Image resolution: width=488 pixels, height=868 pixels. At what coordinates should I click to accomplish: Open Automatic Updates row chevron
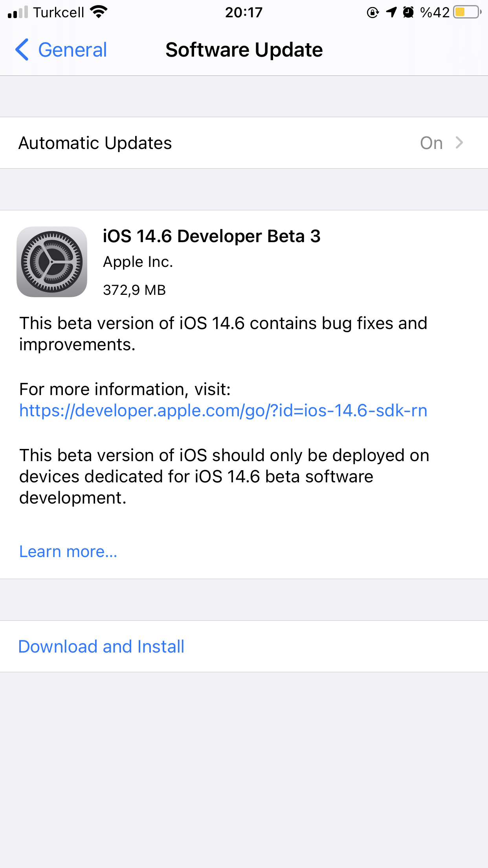(x=459, y=143)
